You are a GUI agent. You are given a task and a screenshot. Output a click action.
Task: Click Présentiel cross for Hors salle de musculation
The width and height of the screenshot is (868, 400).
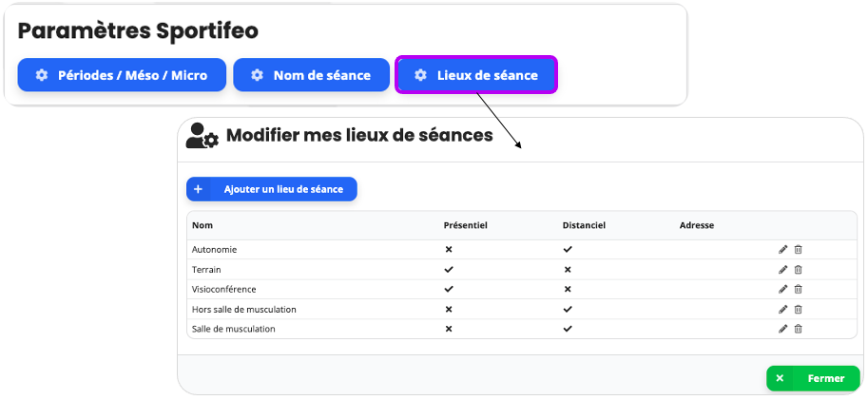tap(449, 310)
